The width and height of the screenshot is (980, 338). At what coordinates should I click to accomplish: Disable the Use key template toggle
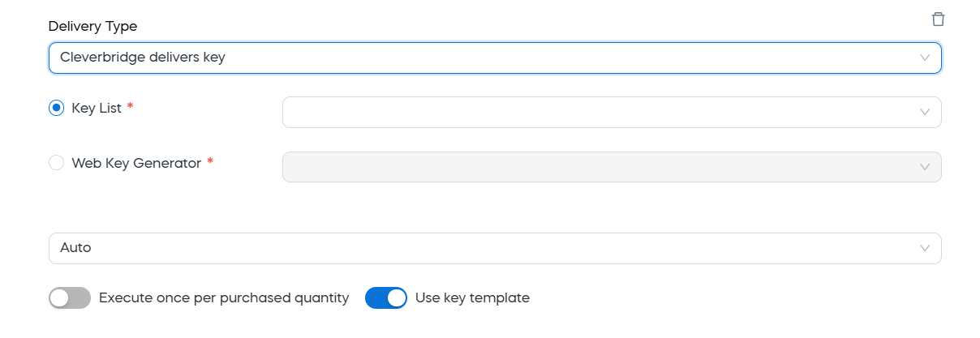[x=386, y=298]
